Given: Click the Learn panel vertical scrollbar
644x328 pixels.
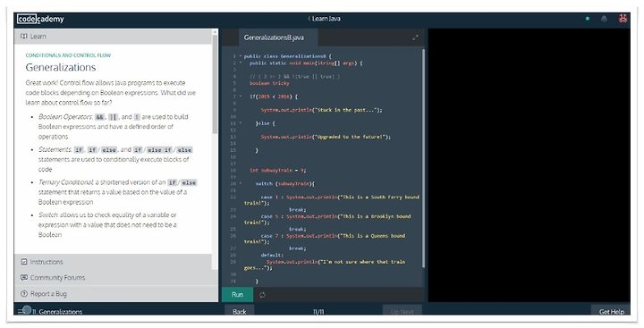Looking at the screenshot, I should pyautogui.click(x=215, y=84).
